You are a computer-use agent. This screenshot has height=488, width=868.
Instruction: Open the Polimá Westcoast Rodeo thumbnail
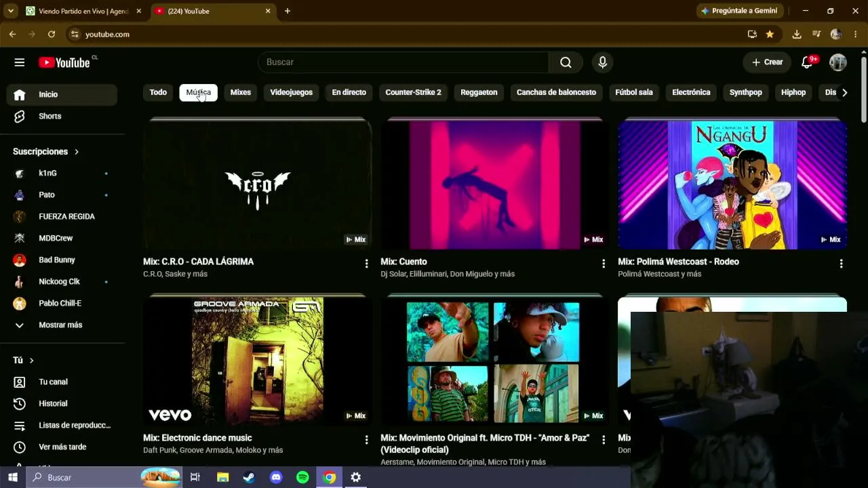tap(732, 184)
